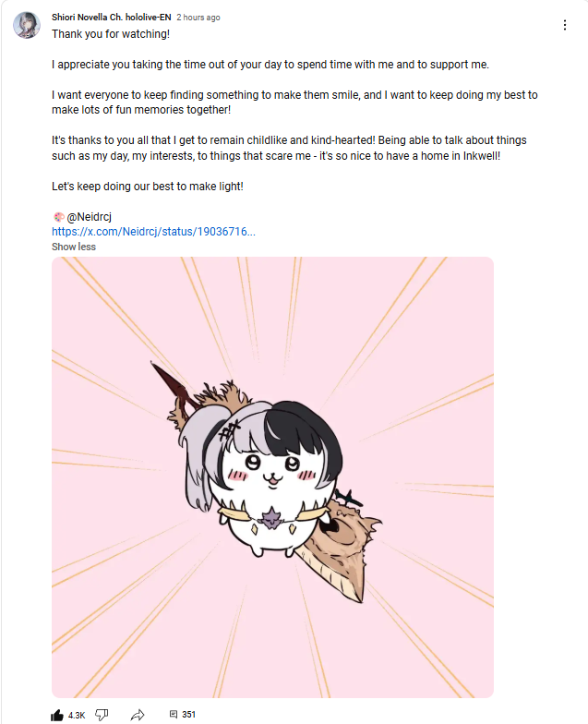Like the post with the thumbs-up icon
Viewport: 588px width, 724px height.
[57, 715]
